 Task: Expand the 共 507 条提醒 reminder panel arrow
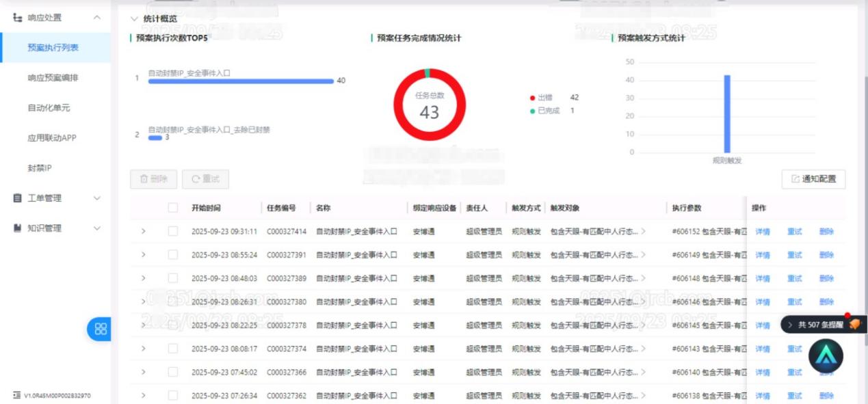pyautogui.click(x=791, y=325)
